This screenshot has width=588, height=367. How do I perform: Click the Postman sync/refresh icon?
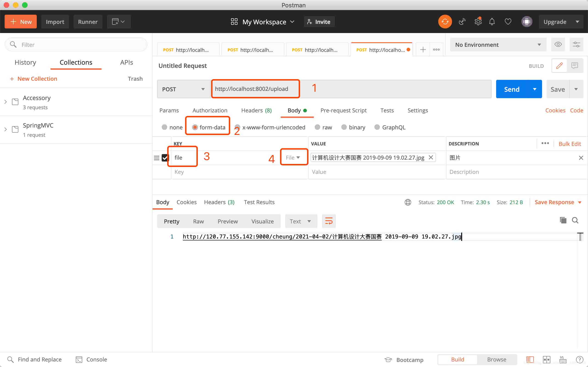click(x=444, y=22)
